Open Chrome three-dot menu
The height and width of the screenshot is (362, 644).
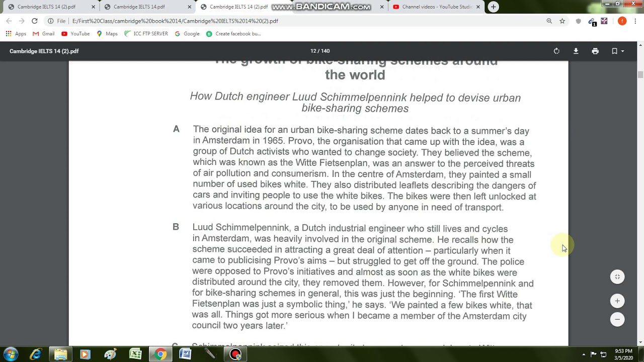[x=635, y=21]
